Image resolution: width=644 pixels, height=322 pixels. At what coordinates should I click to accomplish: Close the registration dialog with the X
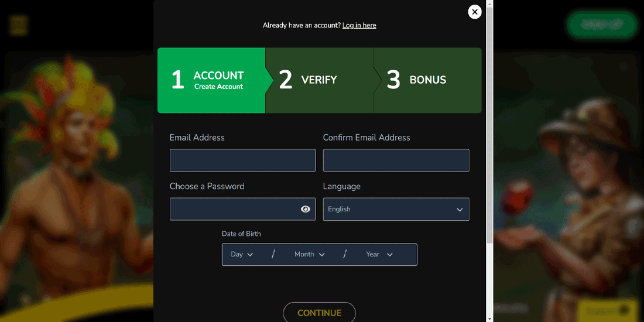[x=475, y=12]
